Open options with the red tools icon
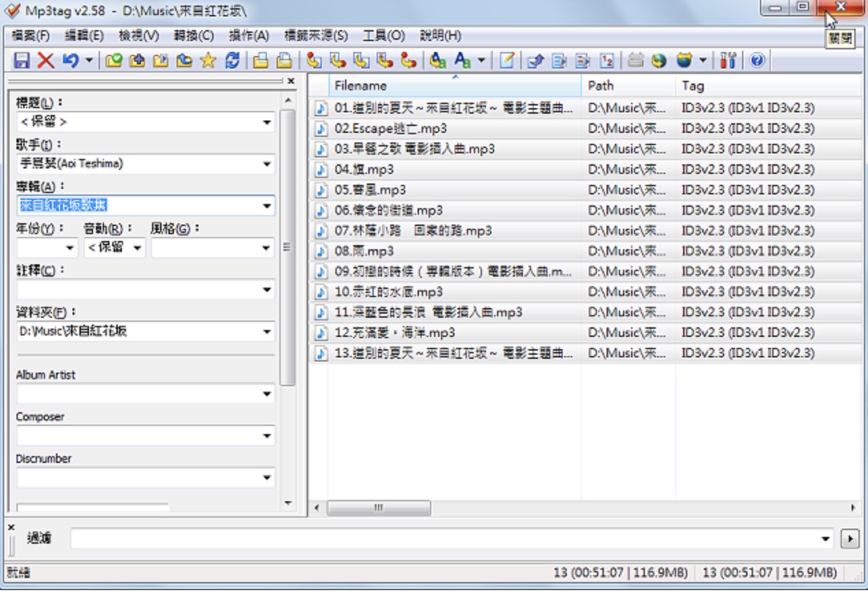This screenshot has height=593, width=868. (x=728, y=61)
